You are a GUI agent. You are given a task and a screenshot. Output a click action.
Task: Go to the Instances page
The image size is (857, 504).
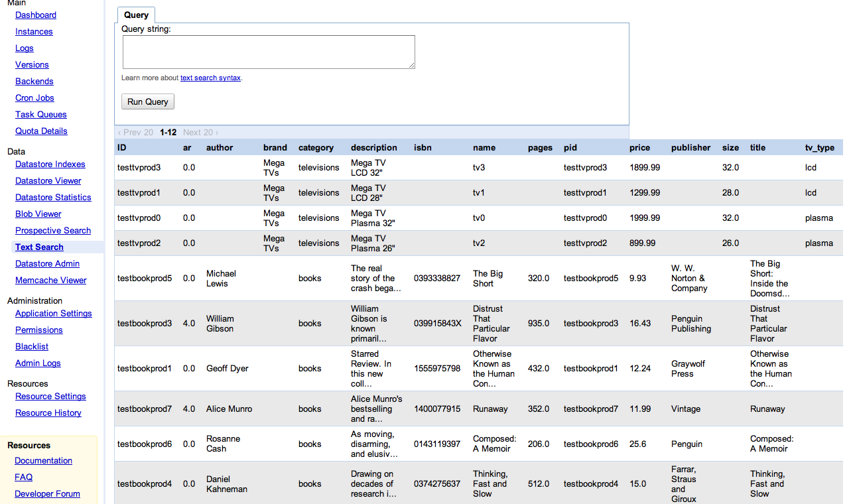[x=34, y=31]
